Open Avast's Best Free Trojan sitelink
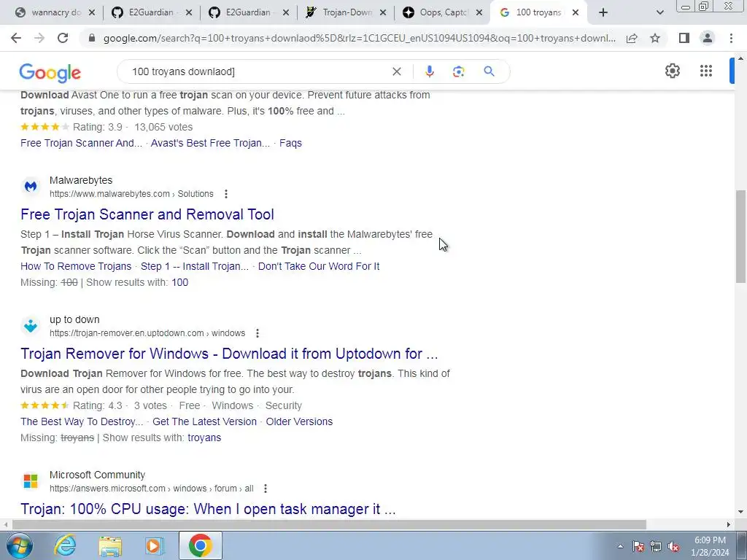Image resolution: width=747 pixels, height=560 pixels. point(210,143)
